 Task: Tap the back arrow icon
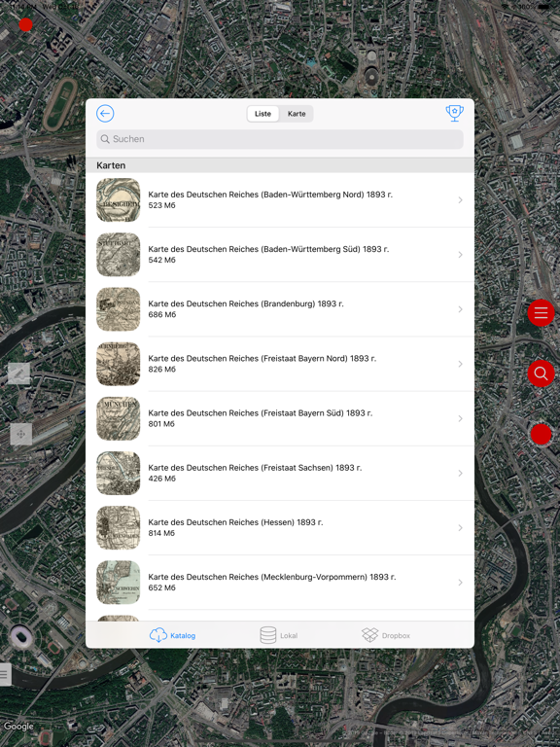point(105,114)
